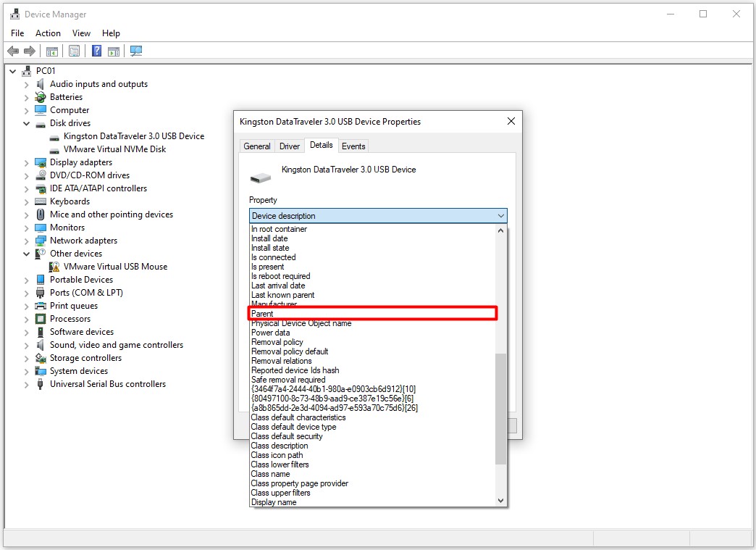The width and height of the screenshot is (756, 550).
Task: Choose Reported device Ids hash option
Action: click(x=373, y=370)
